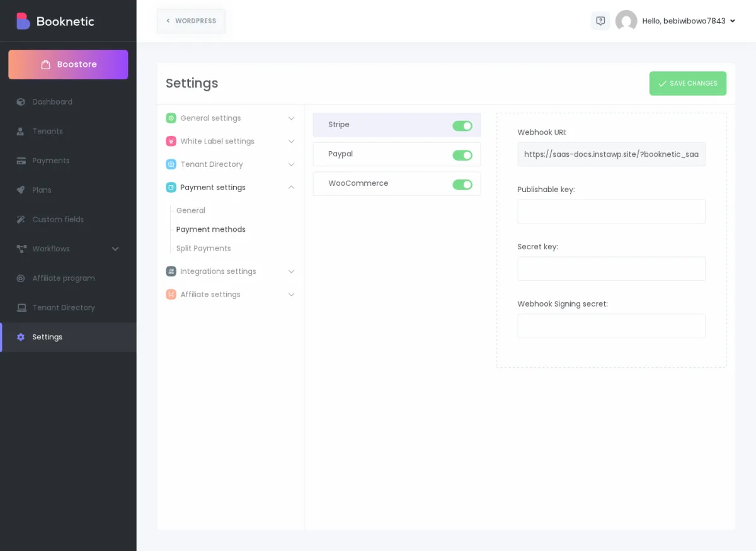Open the user account dropdown arrow
This screenshot has width=756, height=551.
(x=732, y=21)
